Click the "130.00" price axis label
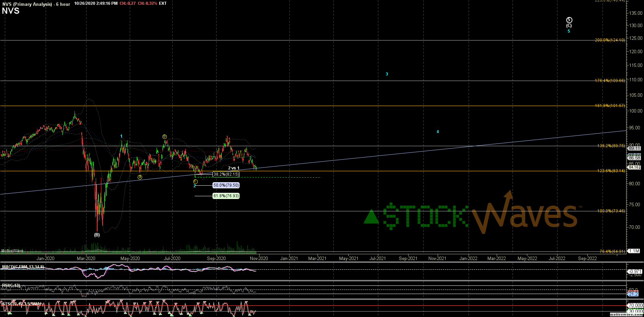 [636, 25]
